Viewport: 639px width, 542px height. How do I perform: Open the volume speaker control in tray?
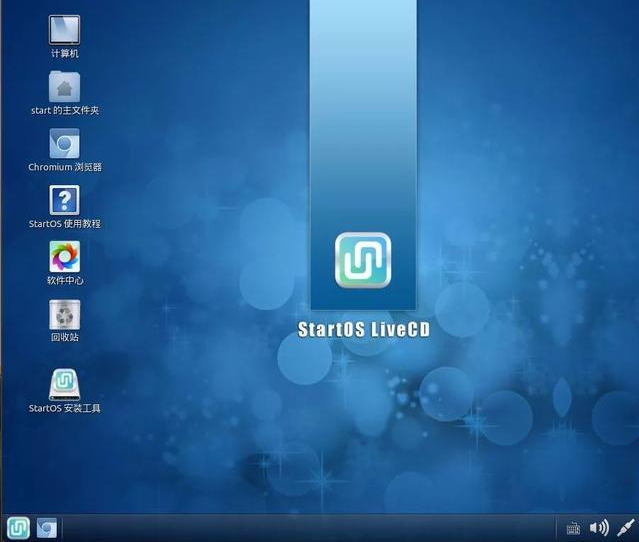coord(599,528)
